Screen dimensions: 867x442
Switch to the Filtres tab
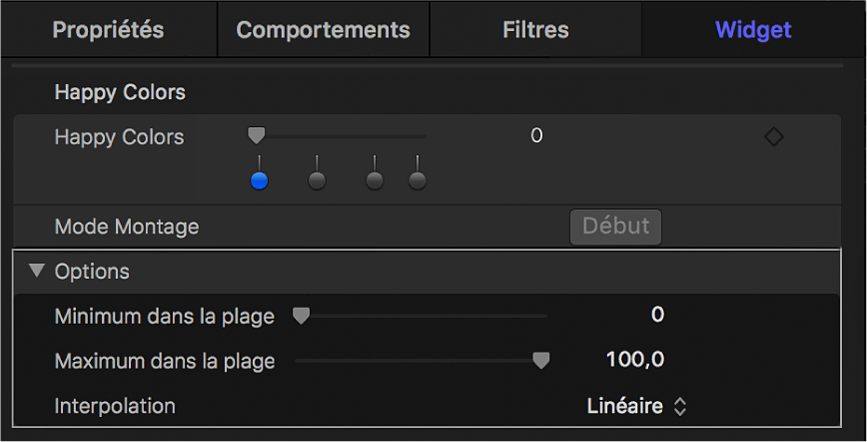tap(536, 30)
